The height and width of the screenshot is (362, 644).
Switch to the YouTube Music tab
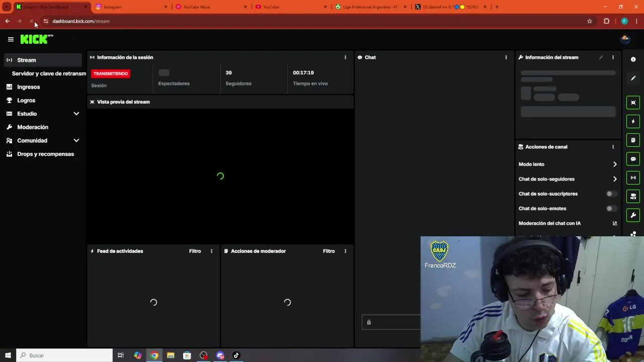point(211,7)
